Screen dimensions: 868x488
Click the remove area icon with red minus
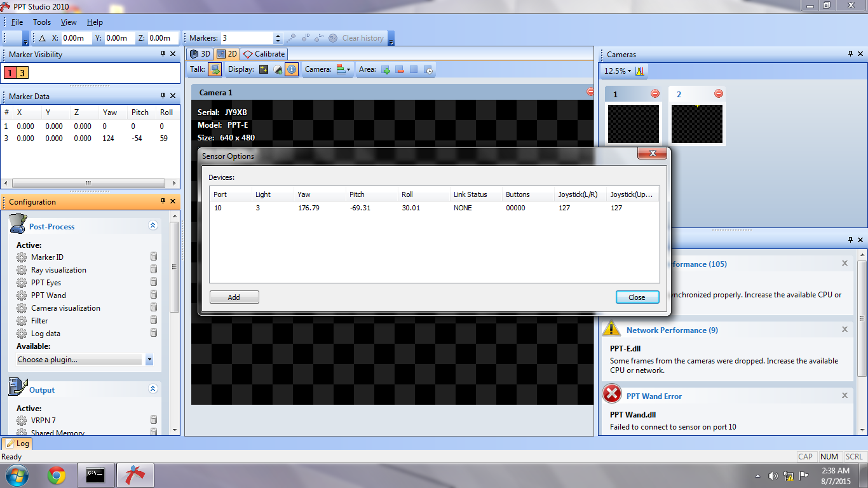coord(400,70)
